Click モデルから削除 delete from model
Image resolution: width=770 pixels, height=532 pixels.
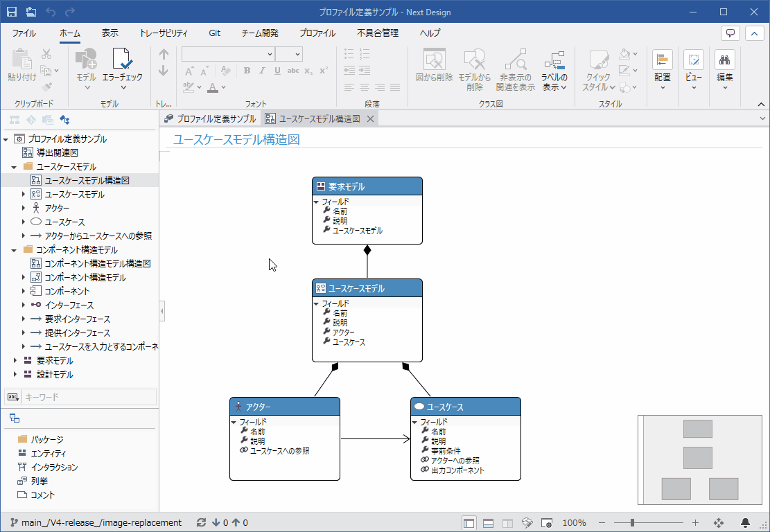[474, 69]
